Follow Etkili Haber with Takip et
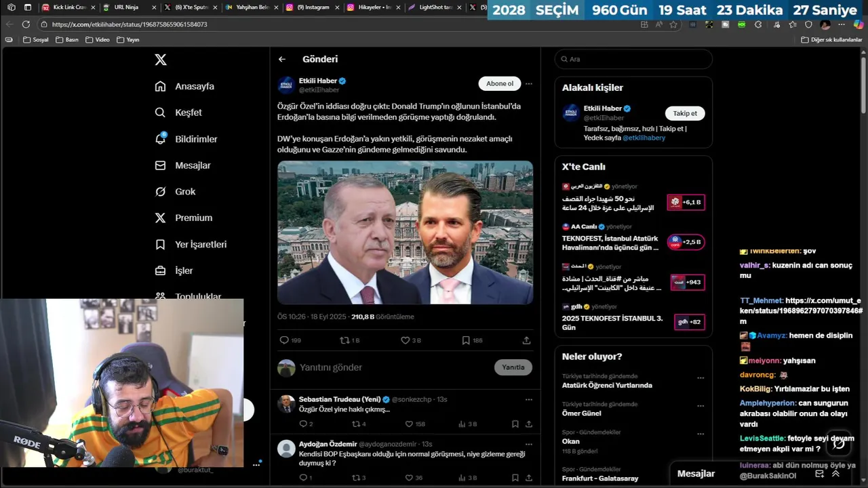Image resolution: width=868 pixels, height=488 pixels. click(685, 113)
